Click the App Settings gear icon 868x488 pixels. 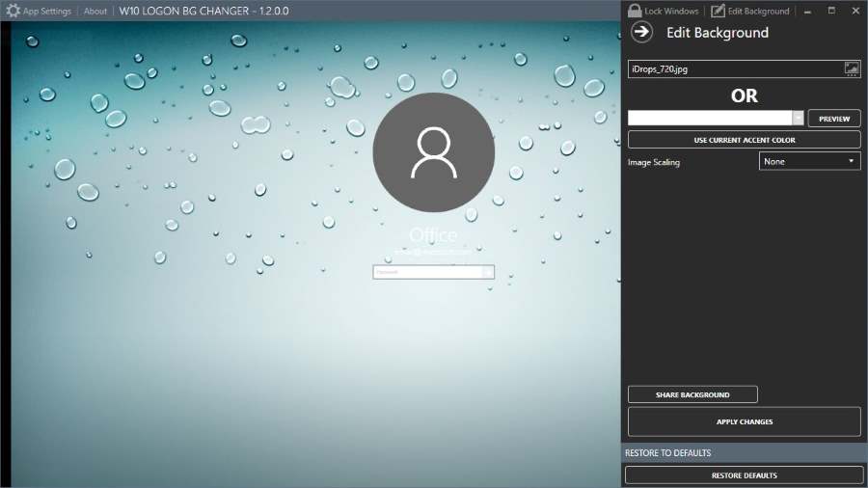tap(13, 12)
